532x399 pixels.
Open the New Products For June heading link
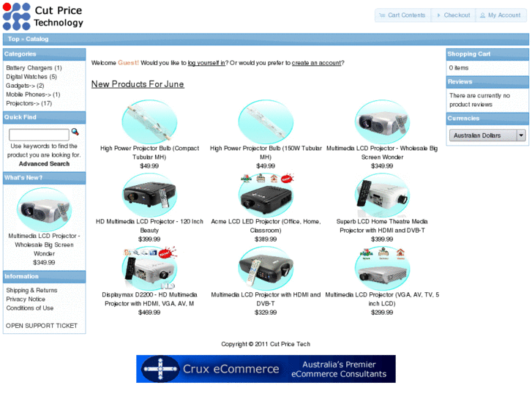138,84
